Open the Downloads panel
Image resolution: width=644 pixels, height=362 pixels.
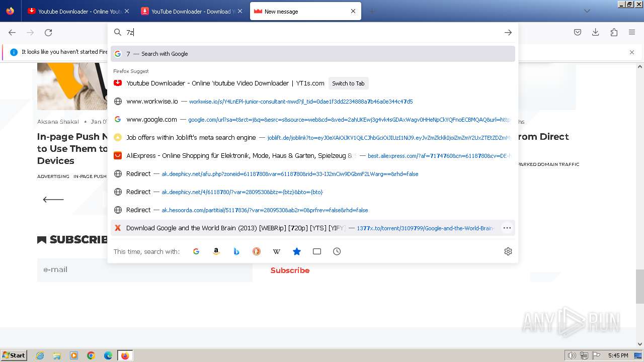tap(596, 32)
